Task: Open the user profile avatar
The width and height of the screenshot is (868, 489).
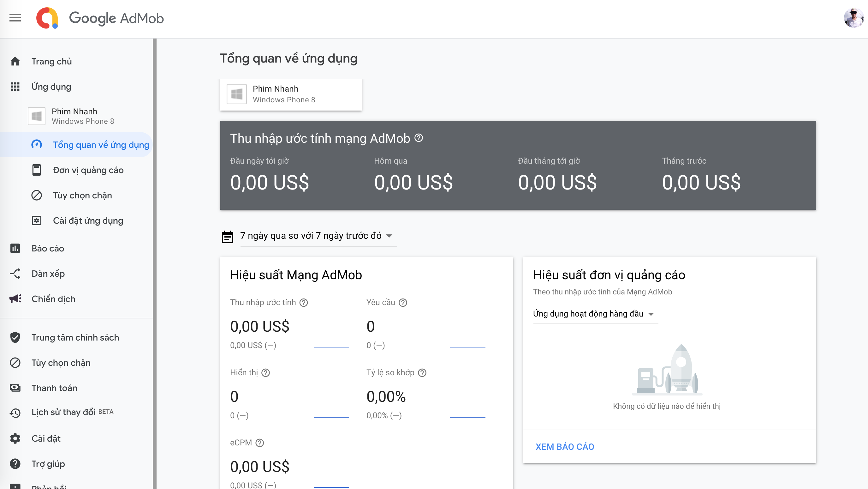Action: [853, 18]
